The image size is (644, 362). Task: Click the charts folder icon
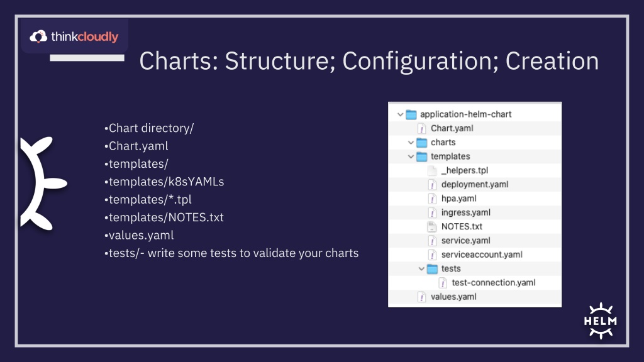pos(422,143)
